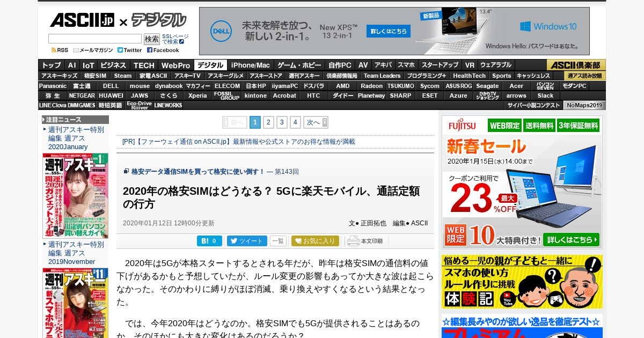The image size is (644, 338).
Task: Click the 週刊アスキー January issue cover
Action: click(76, 196)
